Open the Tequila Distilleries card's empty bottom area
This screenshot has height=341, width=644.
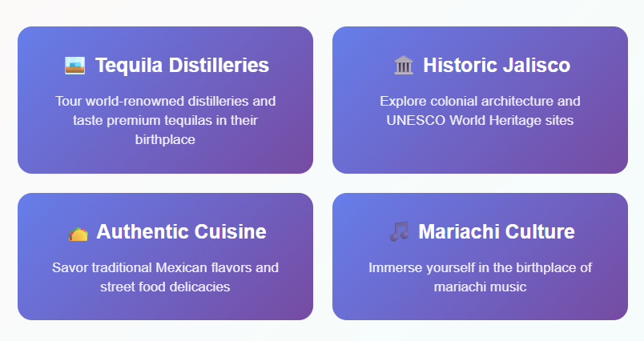(165, 161)
